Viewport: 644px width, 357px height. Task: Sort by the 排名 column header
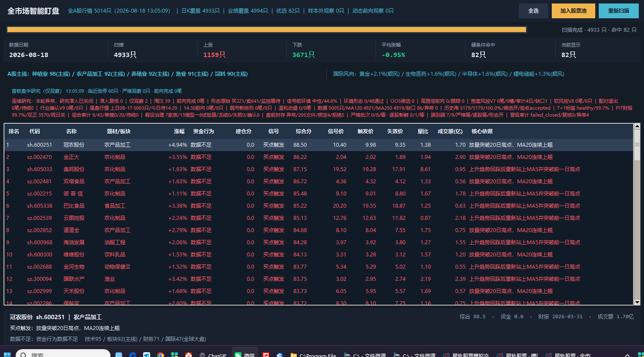[14, 131]
